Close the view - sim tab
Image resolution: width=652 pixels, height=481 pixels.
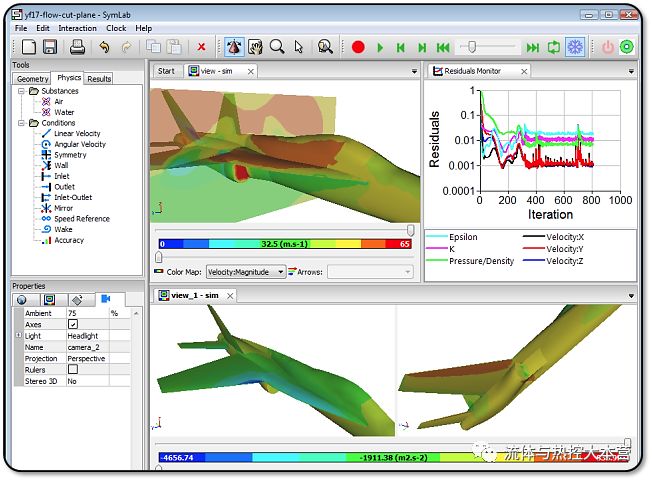pyautogui.click(x=249, y=71)
